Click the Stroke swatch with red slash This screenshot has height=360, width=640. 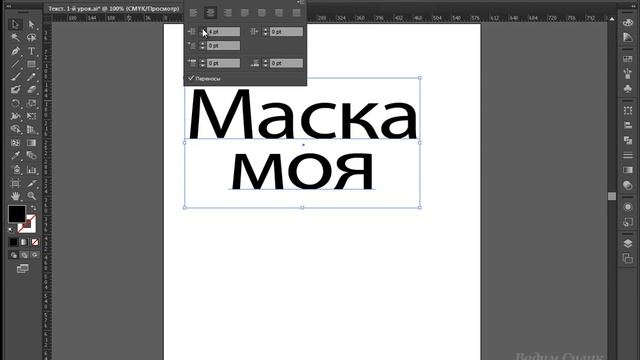pyautogui.click(x=28, y=224)
